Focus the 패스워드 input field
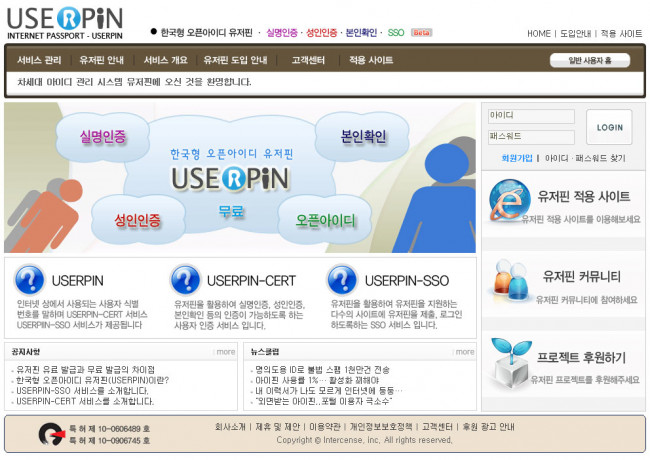650x460 pixels. [x=531, y=137]
